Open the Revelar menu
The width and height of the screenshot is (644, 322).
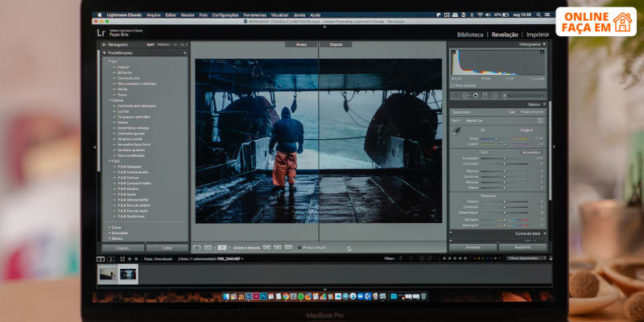[188, 14]
